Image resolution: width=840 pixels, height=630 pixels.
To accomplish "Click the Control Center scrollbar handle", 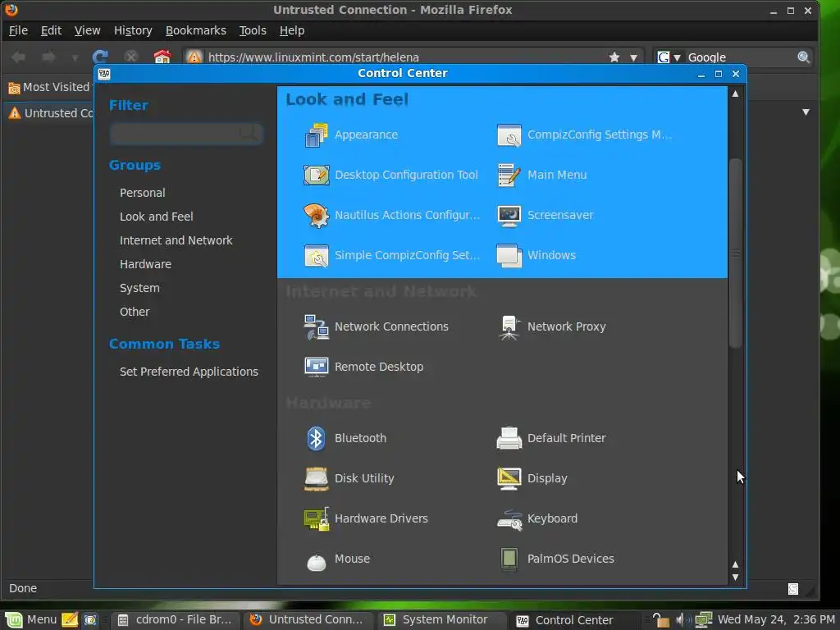I will (736, 253).
